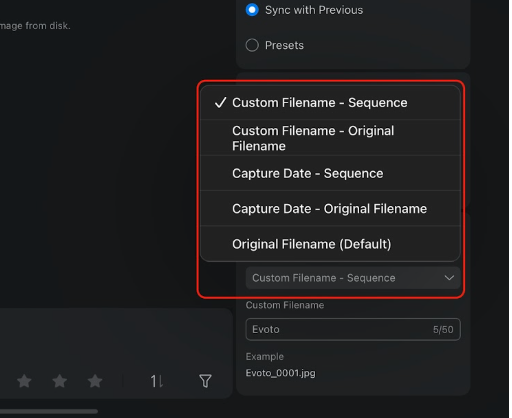512x418 pixels.
Task: Open the funnel filter icon
Action: click(205, 381)
